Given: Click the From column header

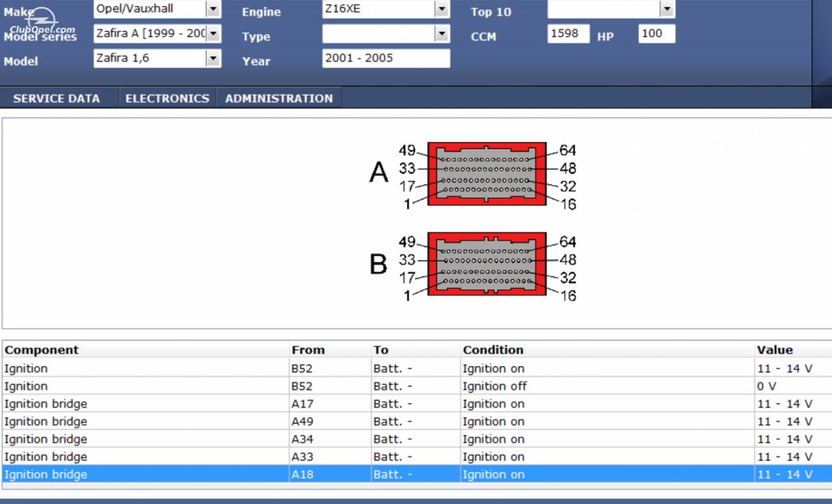Looking at the screenshot, I should (x=330, y=349).
